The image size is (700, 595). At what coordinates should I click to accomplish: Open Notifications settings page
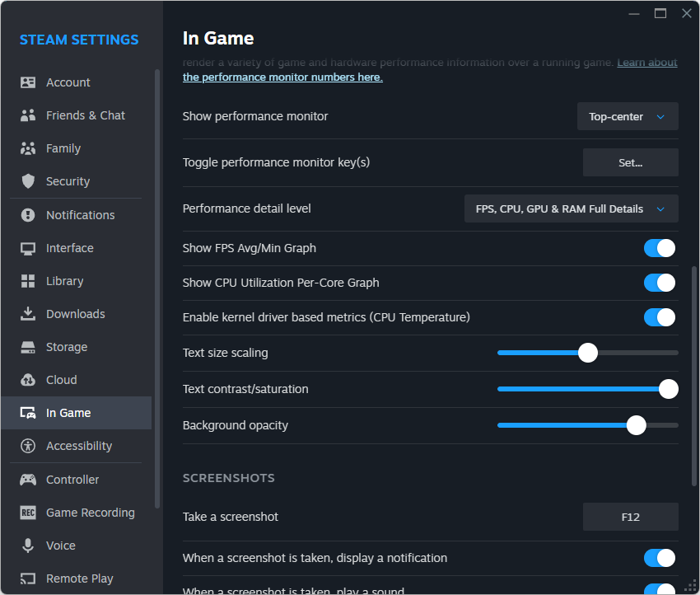[x=77, y=215]
